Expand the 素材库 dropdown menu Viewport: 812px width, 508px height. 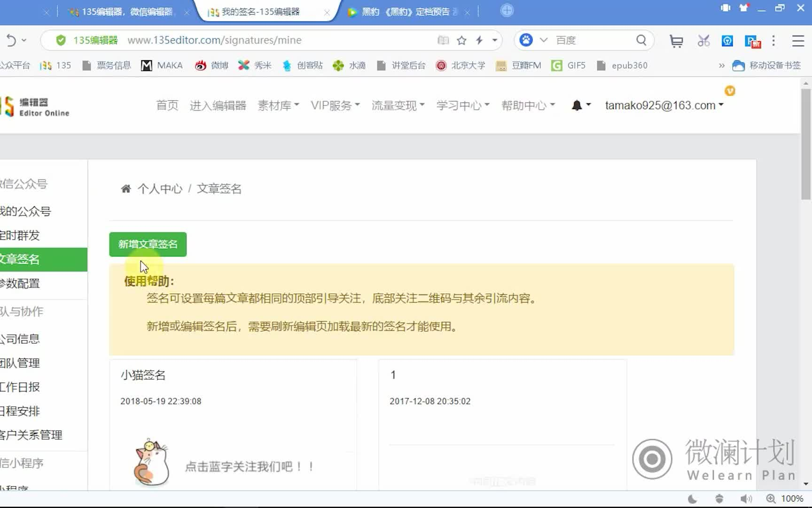pos(278,105)
